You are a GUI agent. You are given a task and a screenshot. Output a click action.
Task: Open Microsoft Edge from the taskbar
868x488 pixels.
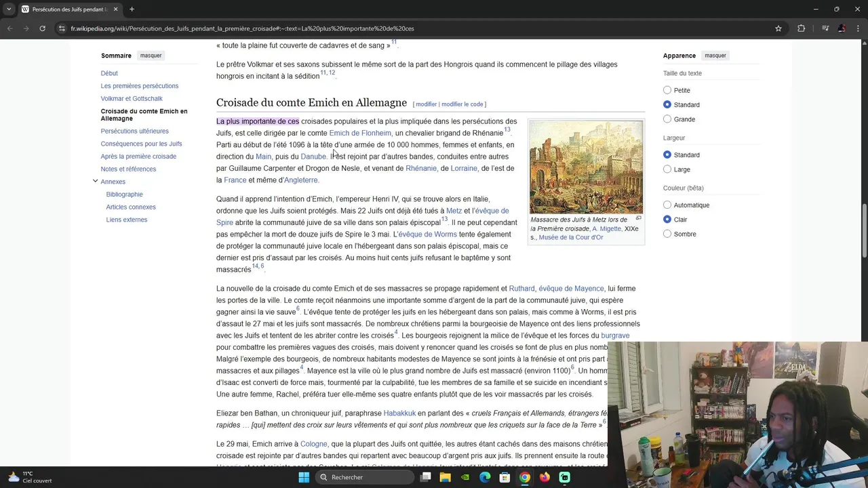[485, 477]
